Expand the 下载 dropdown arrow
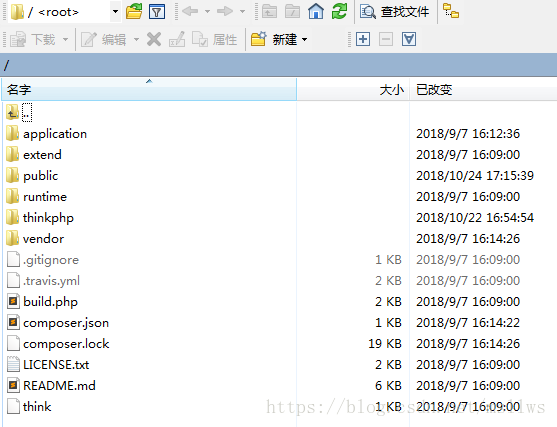Screen dimensions: 557x427 (x=65, y=39)
